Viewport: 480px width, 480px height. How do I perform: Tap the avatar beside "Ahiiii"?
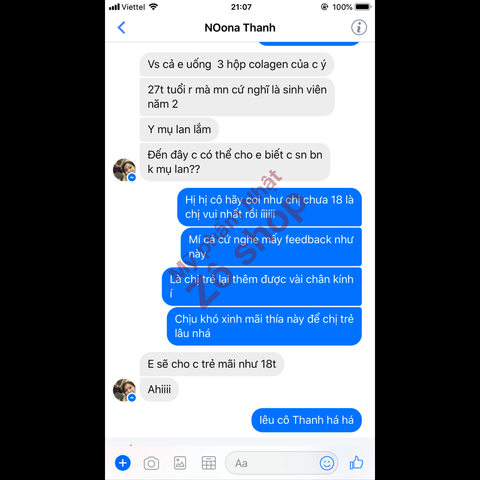click(124, 390)
